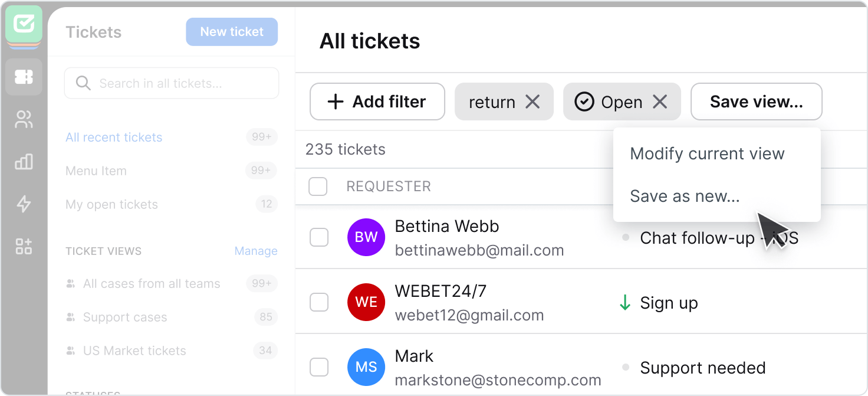Choose Save as new from menu
Image resolution: width=868 pixels, height=396 pixels.
pyautogui.click(x=685, y=196)
